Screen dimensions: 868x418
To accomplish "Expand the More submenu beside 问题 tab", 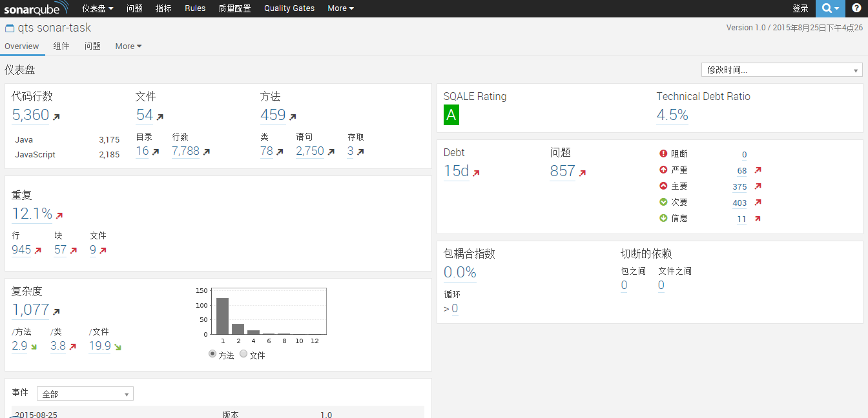I will [129, 46].
